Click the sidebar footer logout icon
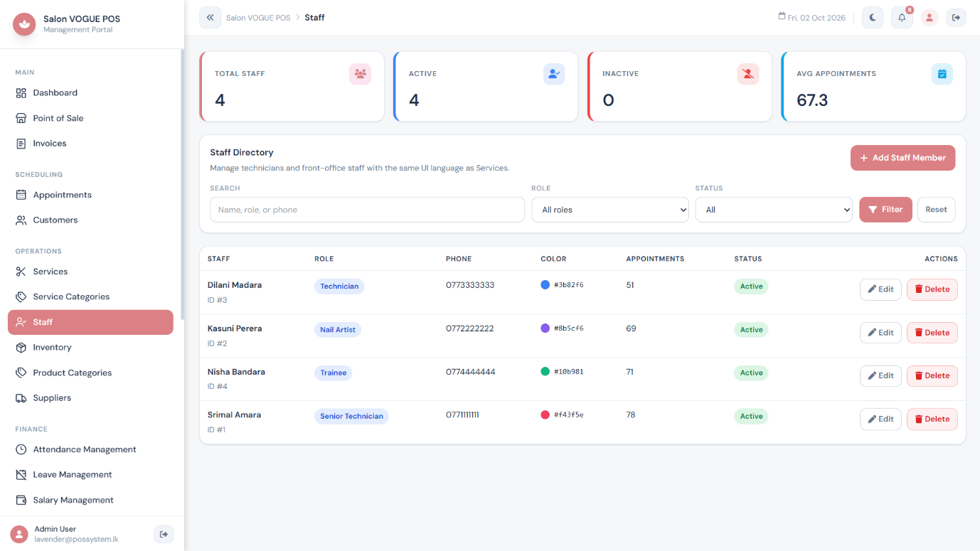Image resolution: width=980 pixels, height=551 pixels. (164, 535)
